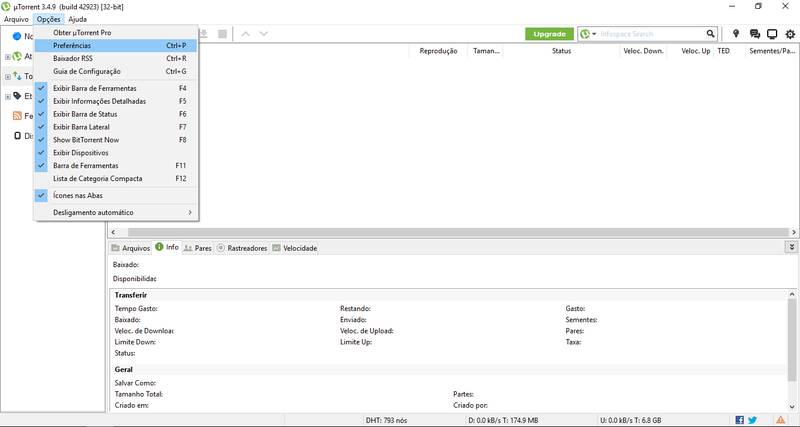Select Preferências menu entry
The image size is (800, 427).
click(116, 45)
